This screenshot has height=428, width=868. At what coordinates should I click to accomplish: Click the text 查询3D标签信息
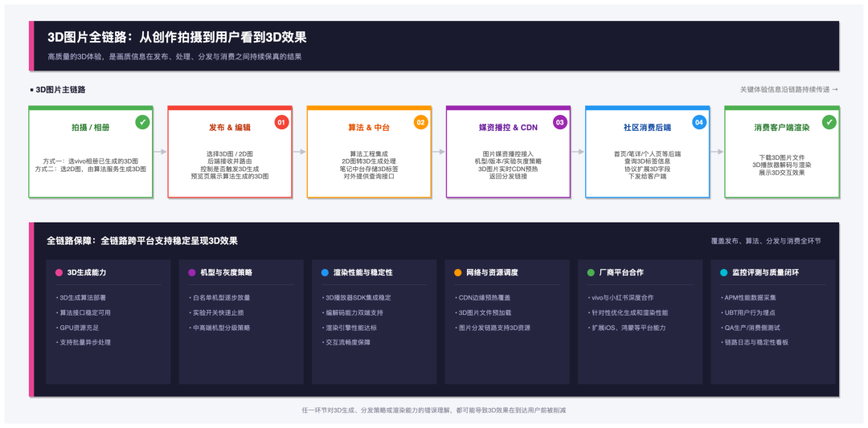point(647,161)
